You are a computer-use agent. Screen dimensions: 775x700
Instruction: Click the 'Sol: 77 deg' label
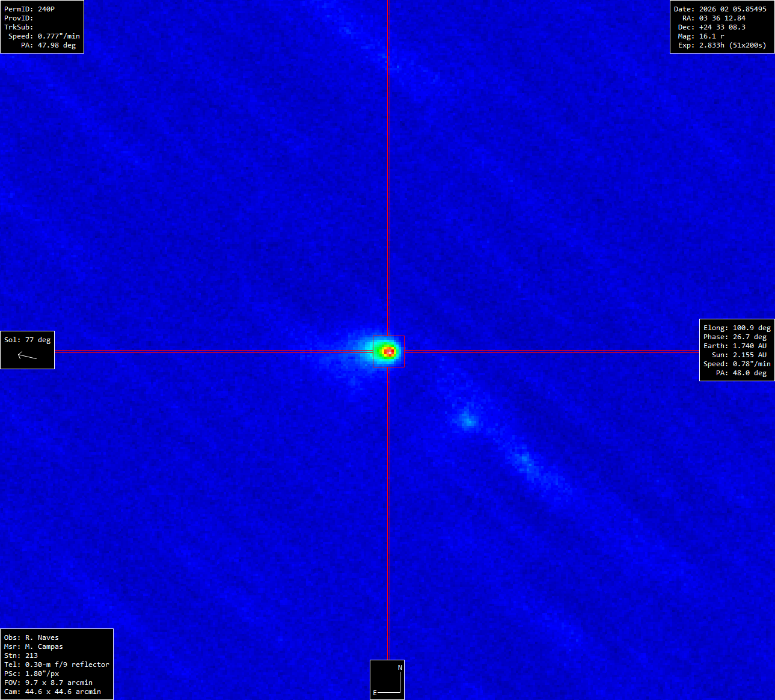click(x=27, y=340)
